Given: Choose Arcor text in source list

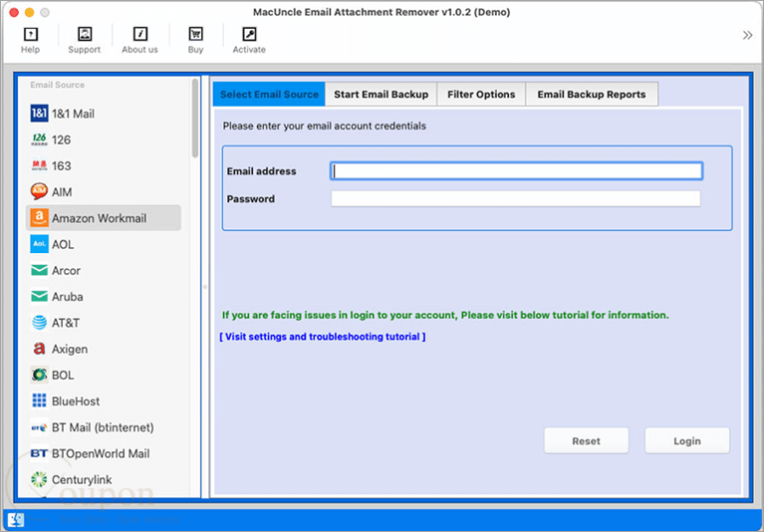Looking at the screenshot, I should tap(67, 270).
